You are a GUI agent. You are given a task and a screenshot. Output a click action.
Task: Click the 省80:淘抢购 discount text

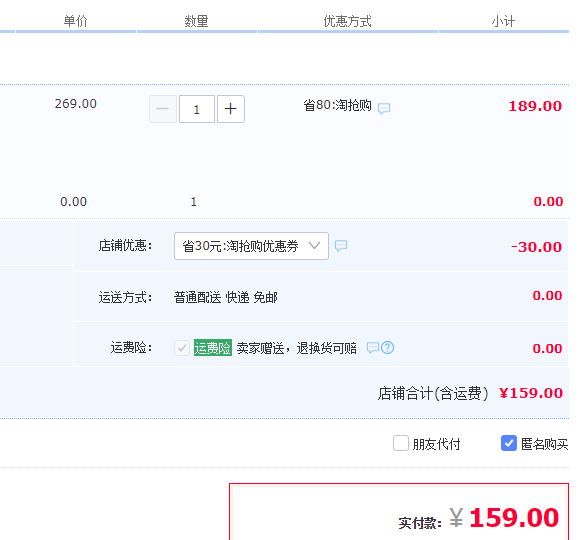(x=337, y=105)
